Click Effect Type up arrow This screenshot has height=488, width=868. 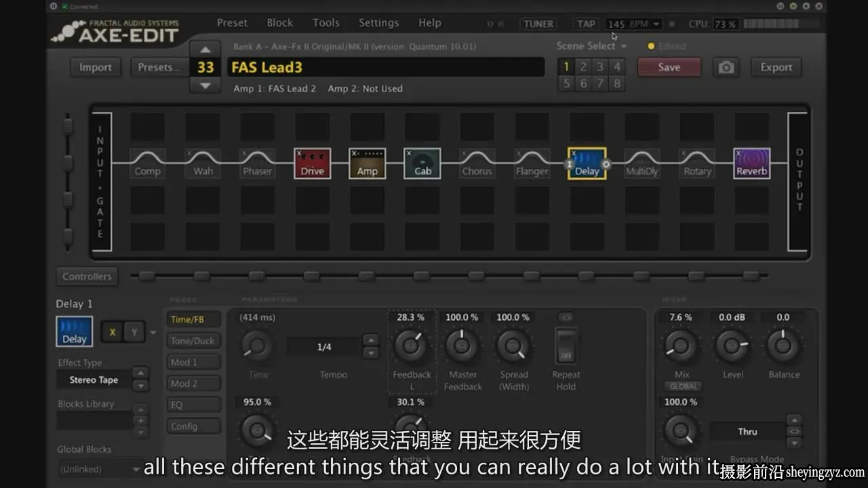pyautogui.click(x=140, y=373)
